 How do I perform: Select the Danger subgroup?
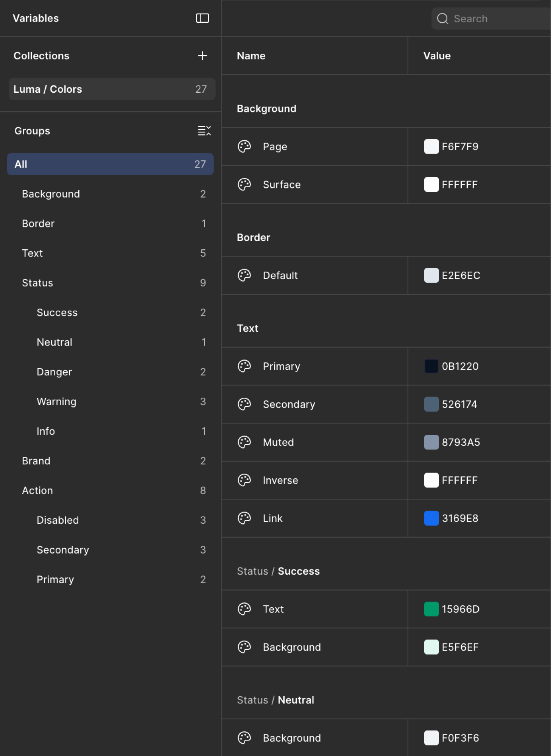coord(110,372)
